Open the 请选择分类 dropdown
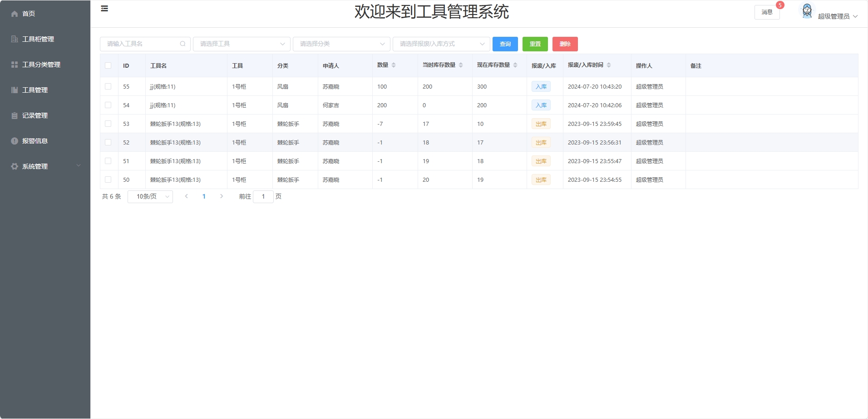Image resolution: width=868 pixels, height=419 pixels. click(x=341, y=44)
